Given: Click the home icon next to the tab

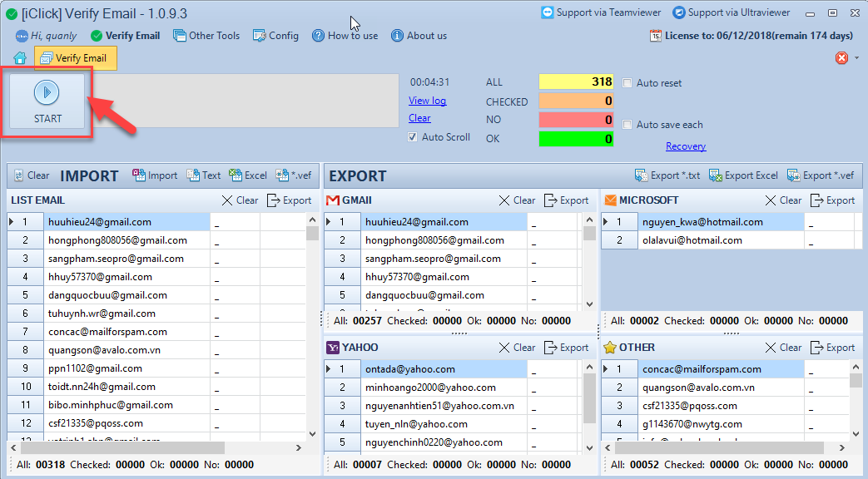Looking at the screenshot, I should click(20, 58).
